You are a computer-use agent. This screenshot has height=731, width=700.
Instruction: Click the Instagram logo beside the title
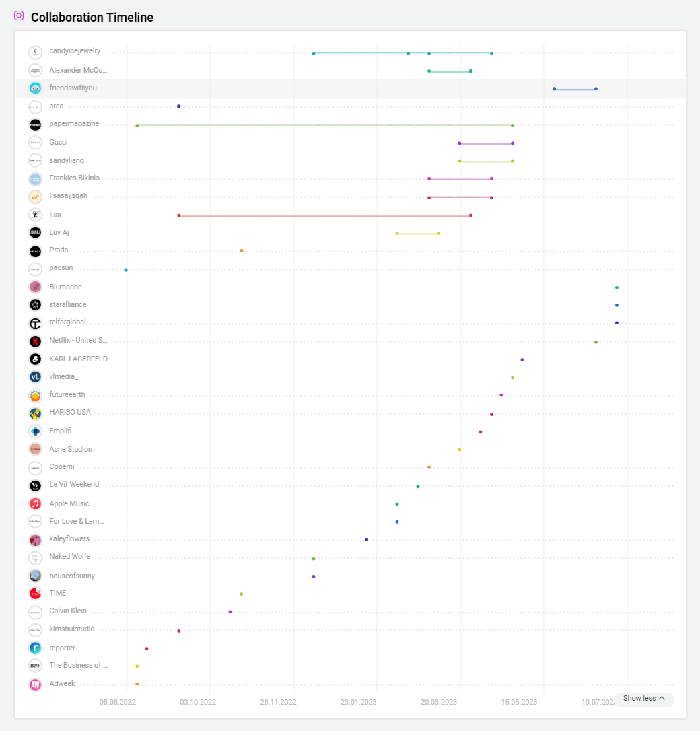(x=18, y=15)
